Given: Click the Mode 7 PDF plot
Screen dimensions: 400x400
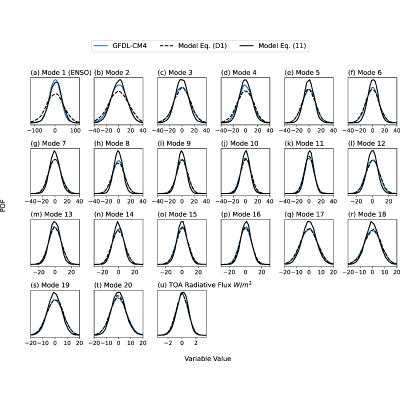Looking at the screenshot, I should pos(55,172).
